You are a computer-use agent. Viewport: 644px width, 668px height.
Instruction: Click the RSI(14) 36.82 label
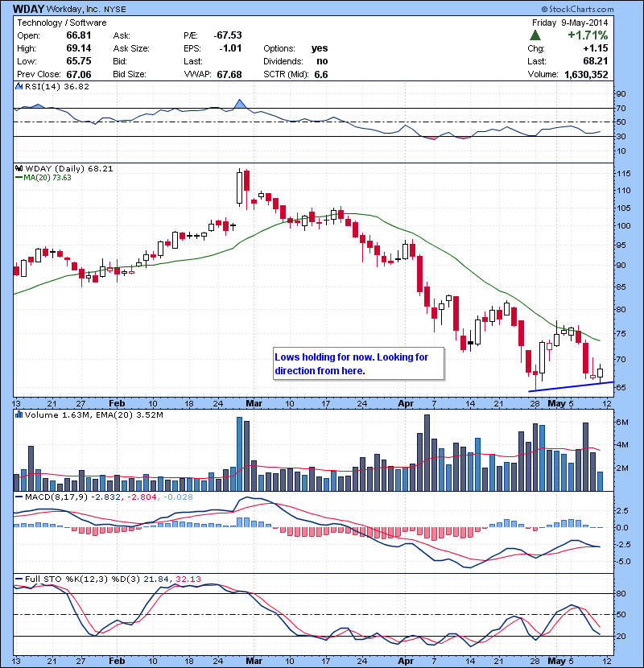(x=57, y=86)
